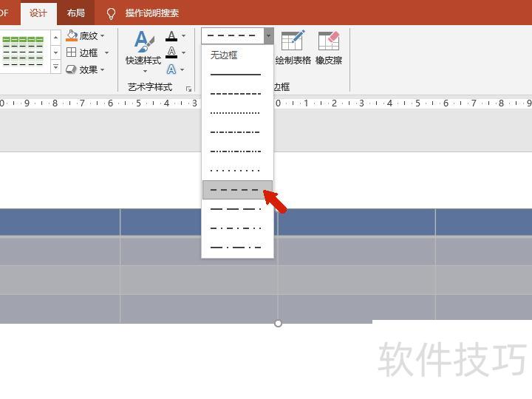Image resolution: width=532 pixels, height=399 pixels.
Task: Select the green dashed table style thumbnail
Action: 23,51
